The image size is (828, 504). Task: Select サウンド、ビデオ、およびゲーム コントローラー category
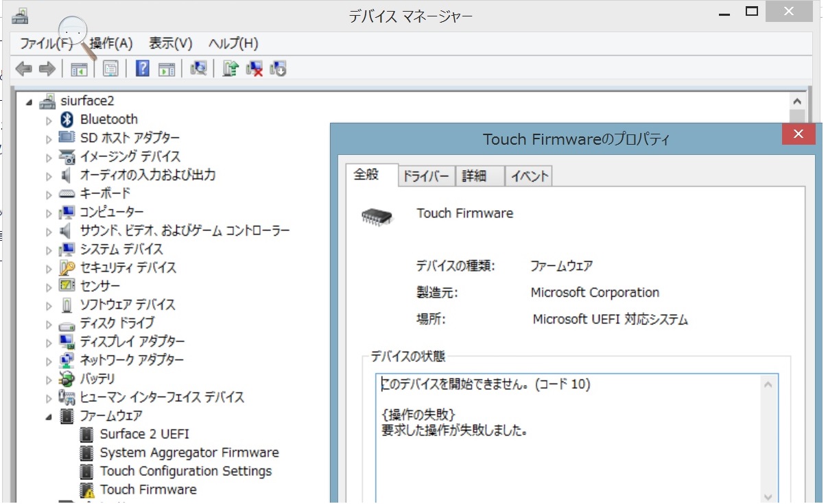pos(185,230)
